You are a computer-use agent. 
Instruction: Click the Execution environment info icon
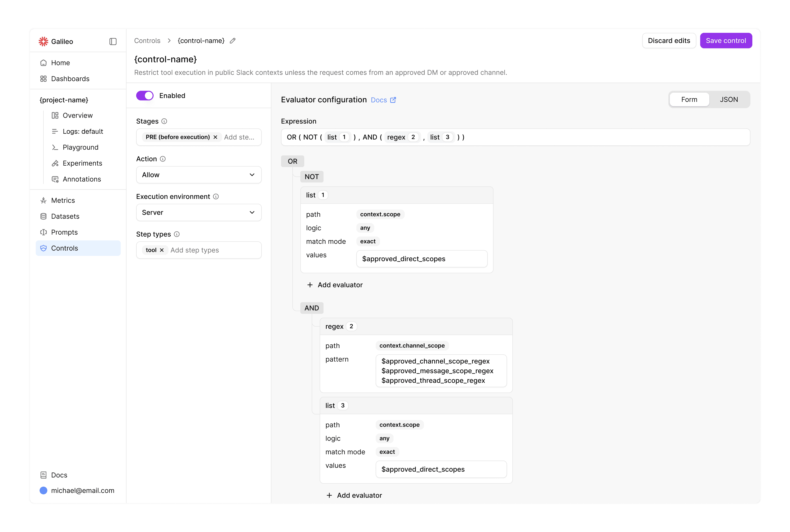216,196
